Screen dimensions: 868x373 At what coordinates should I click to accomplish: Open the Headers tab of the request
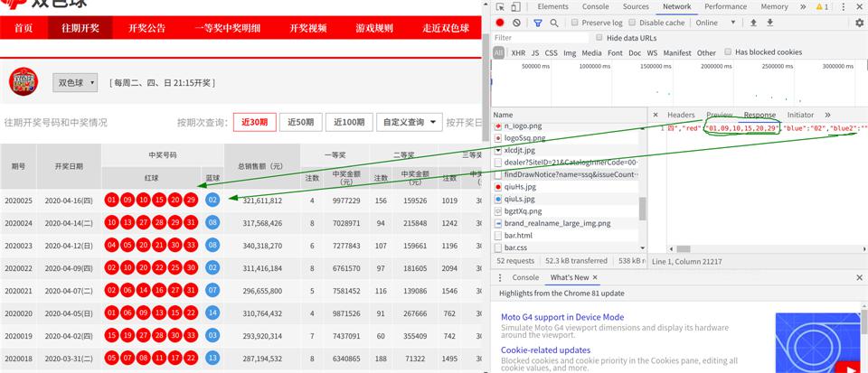[681, 115]
